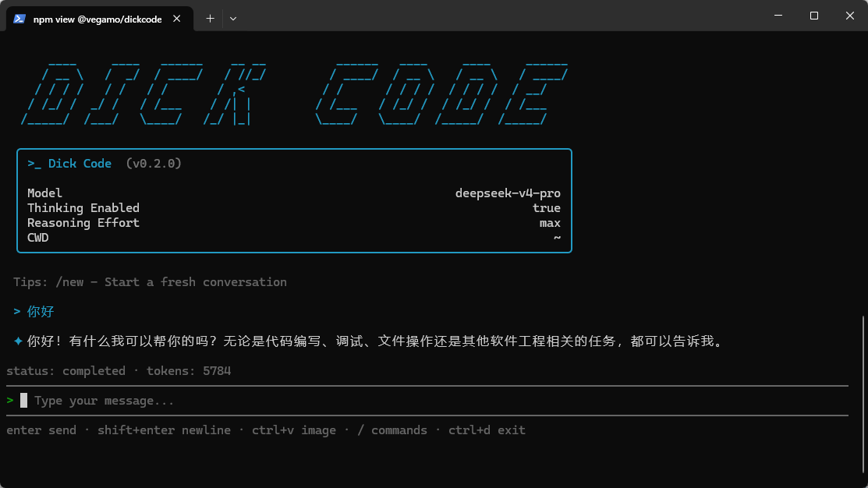Select the 'npm view @vegamo/dickcode' tab
The image size is (868, 488).
100,19
